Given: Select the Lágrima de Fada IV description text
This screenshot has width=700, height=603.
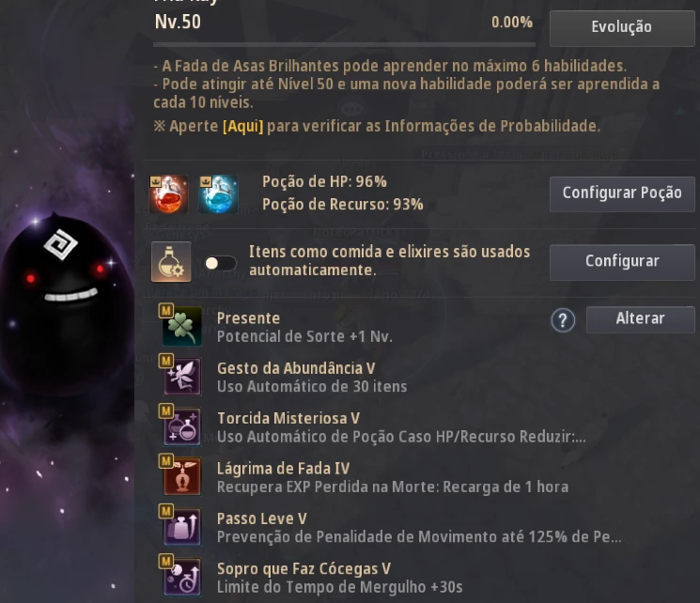Looking at the screenshot, I should click(x=393, y=487).
